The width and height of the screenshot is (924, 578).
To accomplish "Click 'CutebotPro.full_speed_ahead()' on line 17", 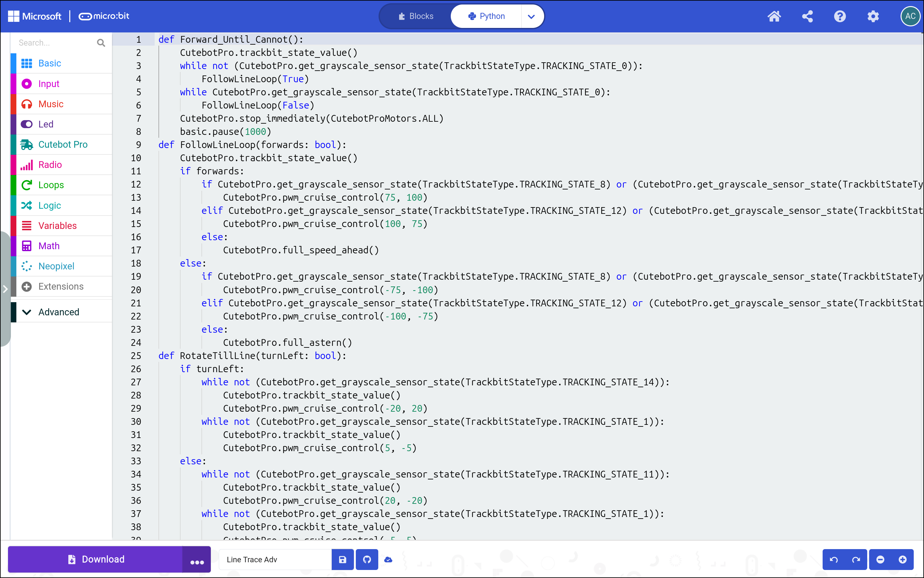I will click(x=301, y=250).
